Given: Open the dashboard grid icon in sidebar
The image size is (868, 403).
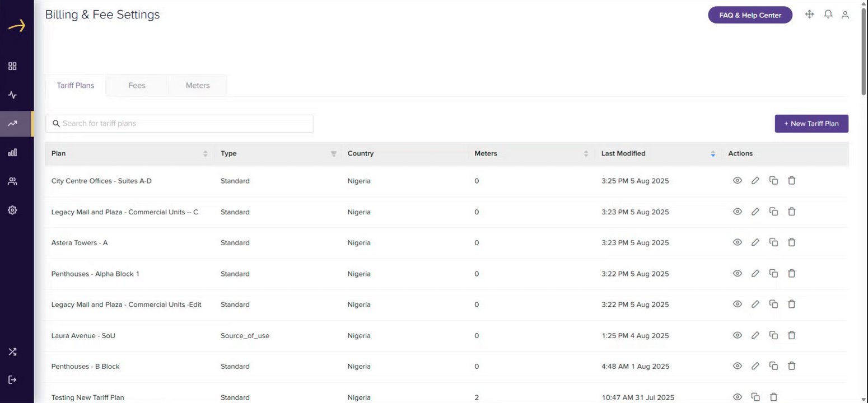Looking at the screenshot, I should [x=12, y=66].
